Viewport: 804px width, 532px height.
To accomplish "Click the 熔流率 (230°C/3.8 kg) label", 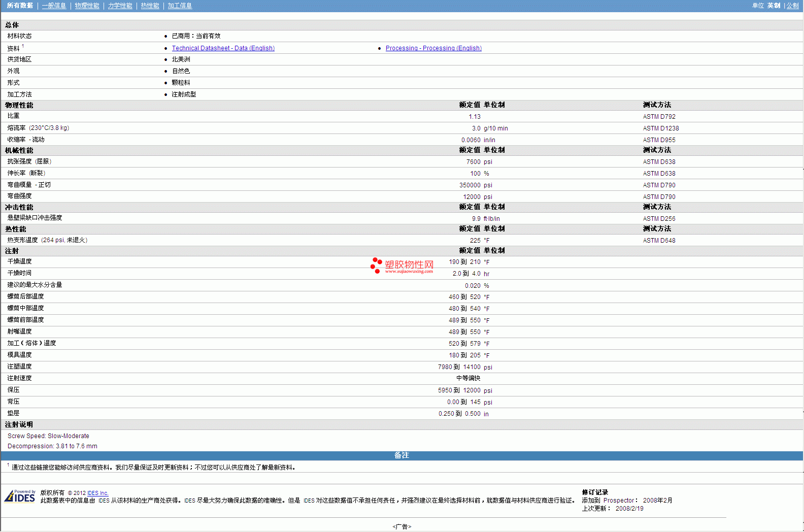I will [x=38, y=128].
